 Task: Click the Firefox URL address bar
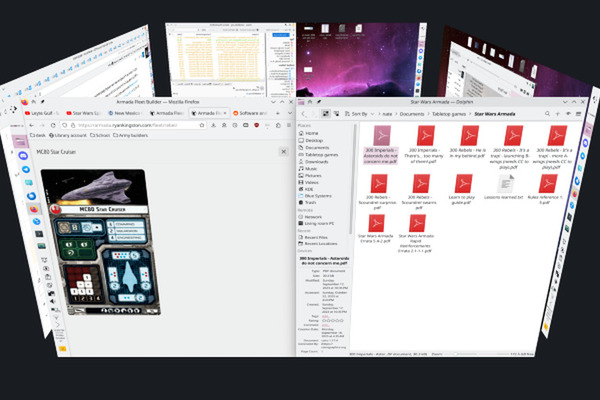(130, 125)
